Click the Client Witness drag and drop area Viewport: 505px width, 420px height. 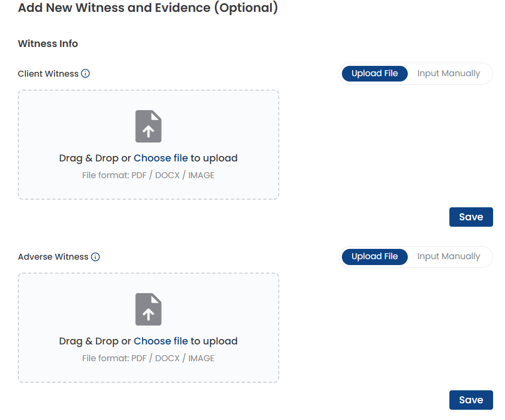tap(149, 145)
